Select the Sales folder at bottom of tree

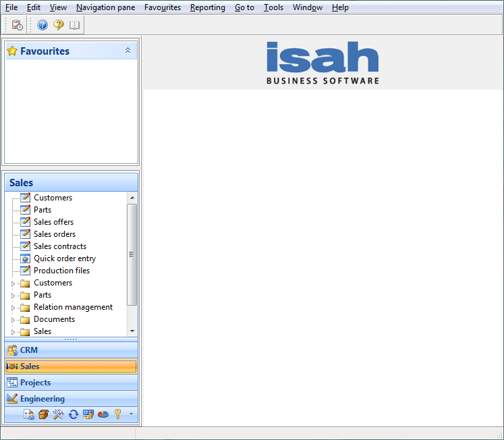click(43, 331)
